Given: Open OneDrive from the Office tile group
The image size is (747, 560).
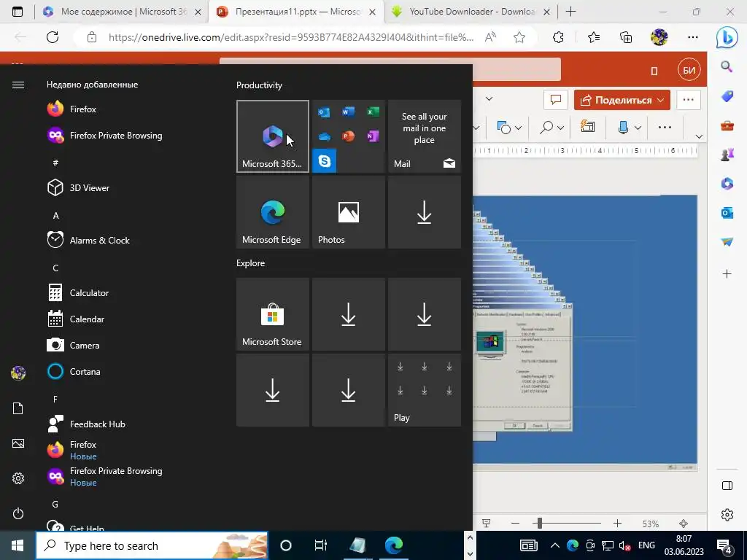Looking at the screenshot, I should (x=324, y=136).
